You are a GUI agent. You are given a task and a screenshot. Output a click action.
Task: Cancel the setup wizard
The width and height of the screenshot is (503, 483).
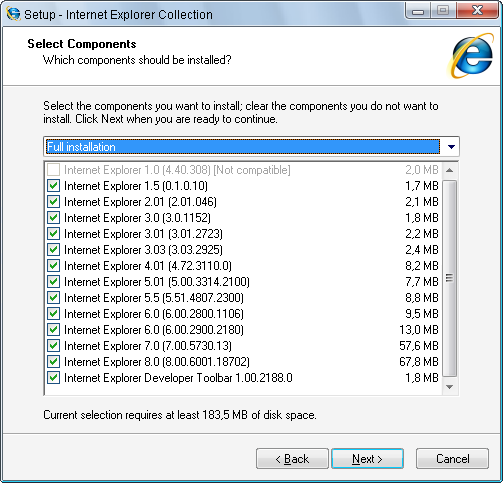452,459
